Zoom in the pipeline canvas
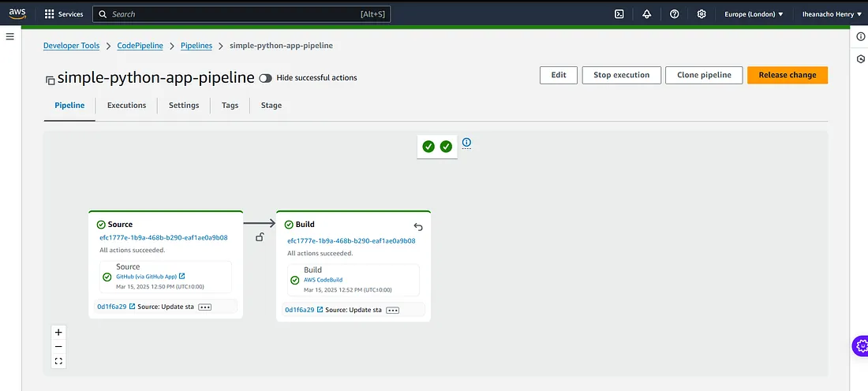 58,333
